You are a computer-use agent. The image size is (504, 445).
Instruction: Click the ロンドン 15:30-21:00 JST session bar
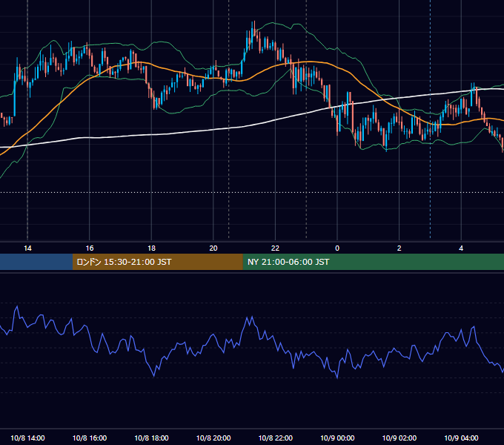tap(157, 262)
